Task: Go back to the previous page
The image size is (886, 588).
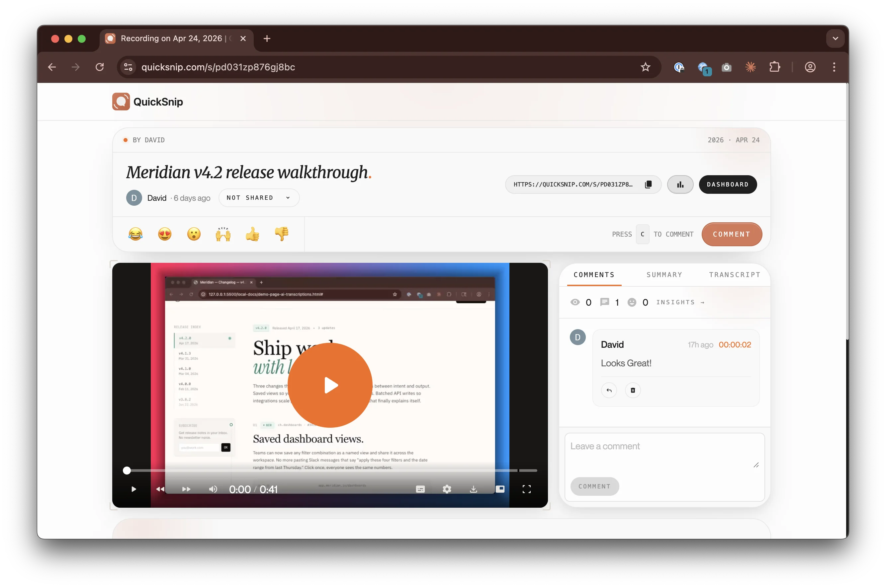Action: tap(52, 67)
